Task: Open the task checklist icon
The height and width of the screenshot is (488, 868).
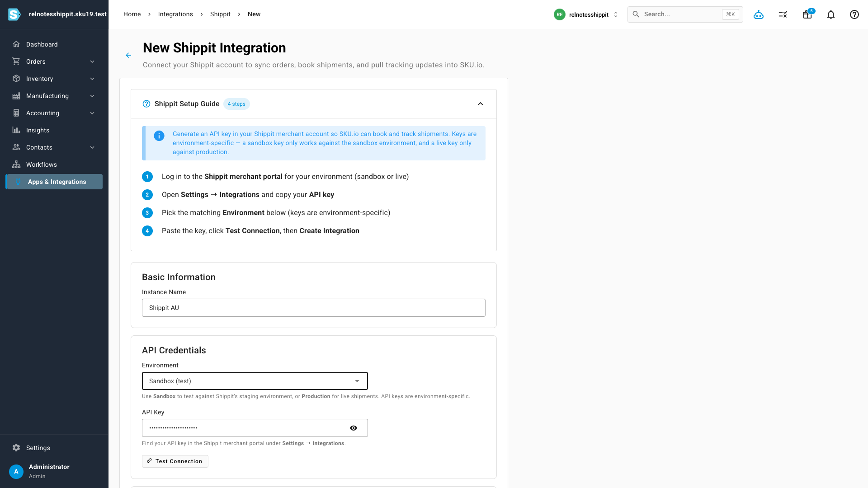Action: tap(783, 14)
